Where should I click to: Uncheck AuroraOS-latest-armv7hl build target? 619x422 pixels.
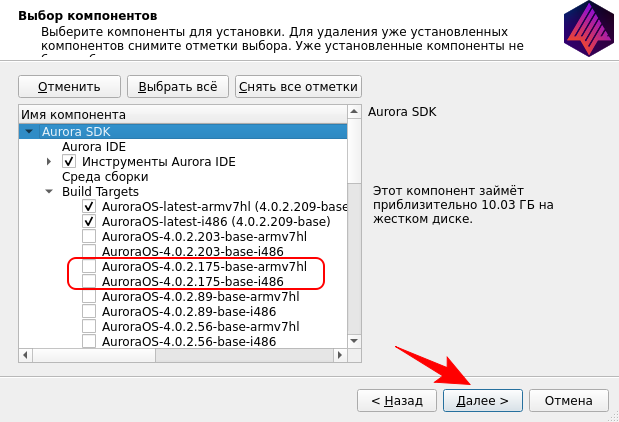tap(89, 206)
